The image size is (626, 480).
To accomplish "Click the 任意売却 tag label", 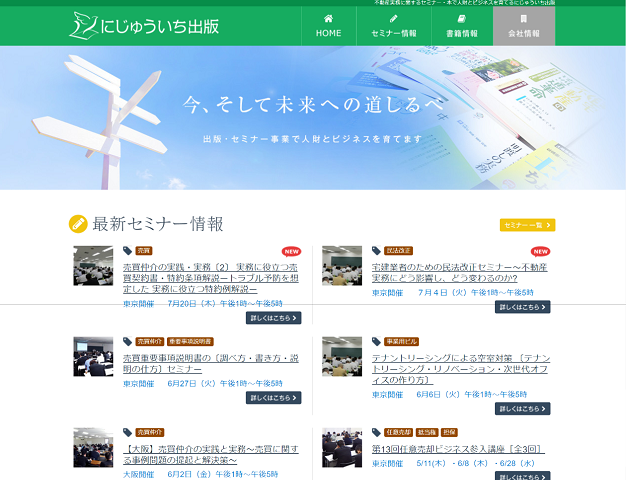I will [398, 432].
